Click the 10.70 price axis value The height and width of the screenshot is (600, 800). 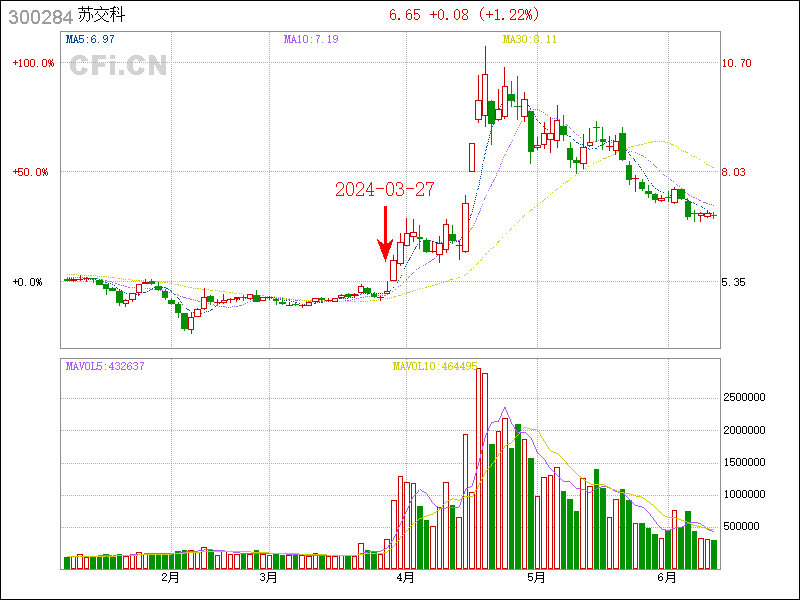735,62
